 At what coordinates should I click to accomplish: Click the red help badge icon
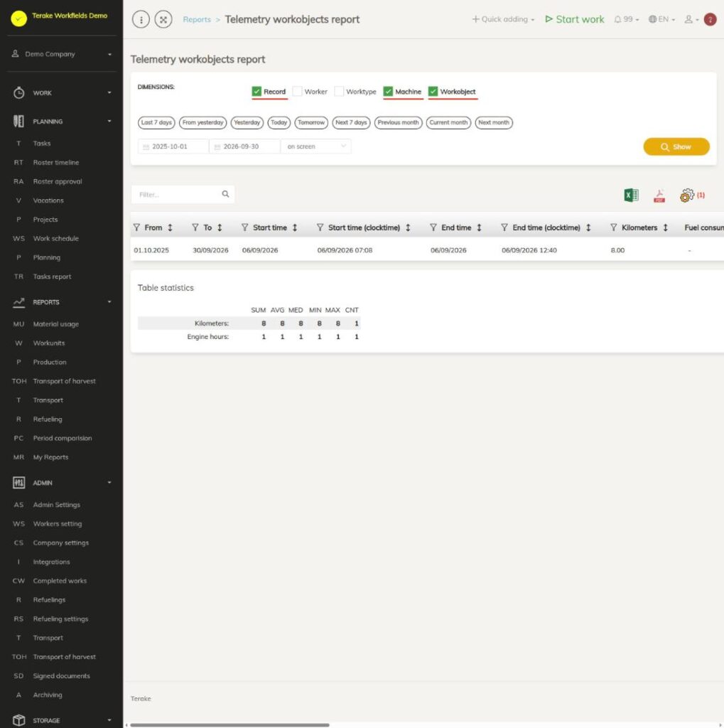pyautogui.click(x=710, y=19)
